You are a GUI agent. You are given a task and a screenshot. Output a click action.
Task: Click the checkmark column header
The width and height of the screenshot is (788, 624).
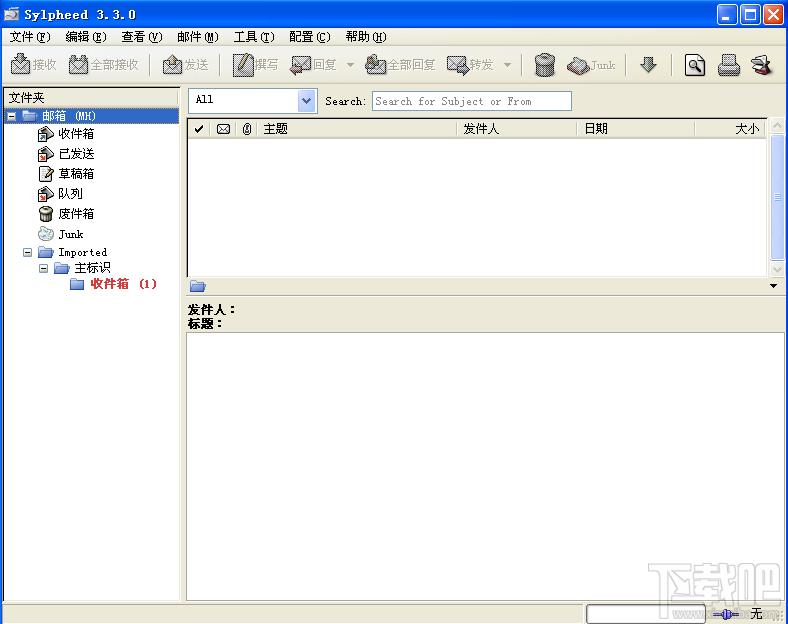tap(199, 129)
